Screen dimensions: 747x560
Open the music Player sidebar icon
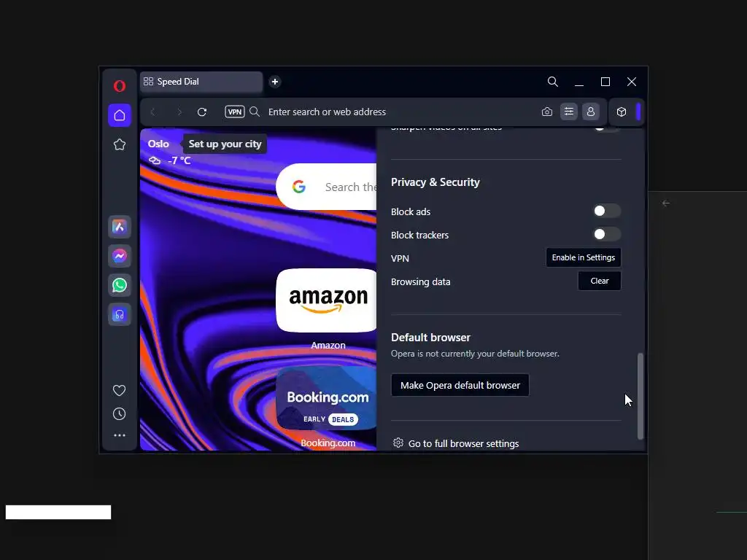[x=120, y=315]
